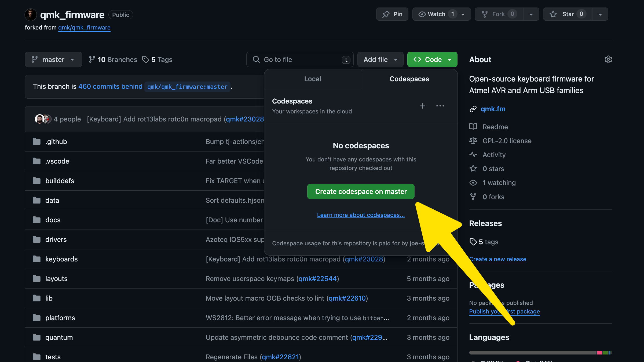Click the 0 stars link
The height and width of the screenshot is (362, 644).
(493, 169)
